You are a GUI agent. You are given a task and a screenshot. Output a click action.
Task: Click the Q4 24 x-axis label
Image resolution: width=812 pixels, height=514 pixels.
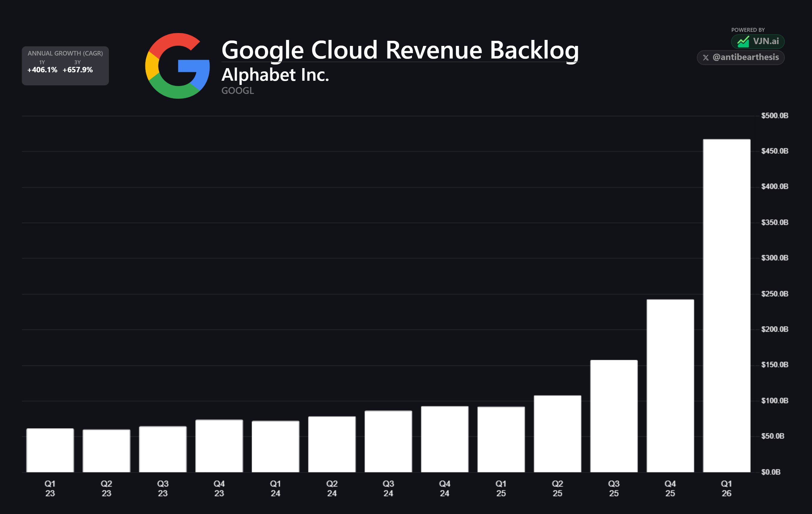tap(445, 488)
